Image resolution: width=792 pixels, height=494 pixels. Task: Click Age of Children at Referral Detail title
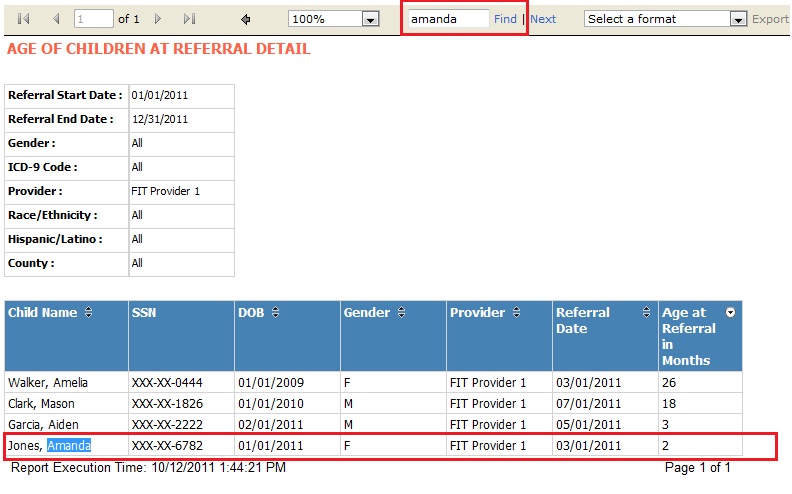pyautogui.click(x=159, y=49)
